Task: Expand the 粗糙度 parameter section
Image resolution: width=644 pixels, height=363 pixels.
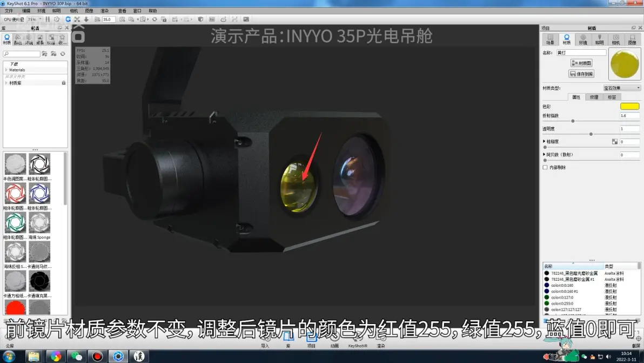Action: click(544, 141)
